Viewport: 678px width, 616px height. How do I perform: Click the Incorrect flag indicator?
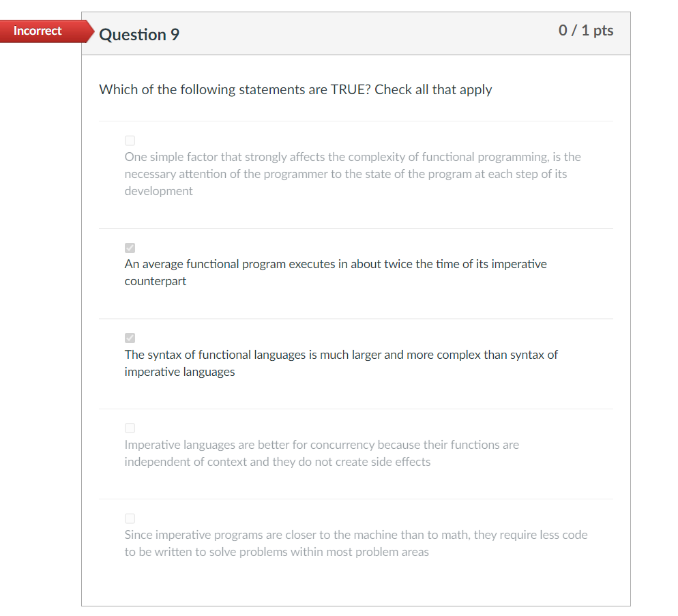[x=38, y=31]
